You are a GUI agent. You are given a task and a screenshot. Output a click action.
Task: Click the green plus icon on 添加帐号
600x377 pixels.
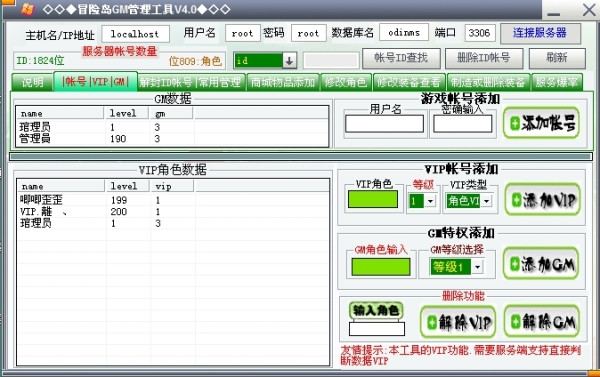pos(515,123)
